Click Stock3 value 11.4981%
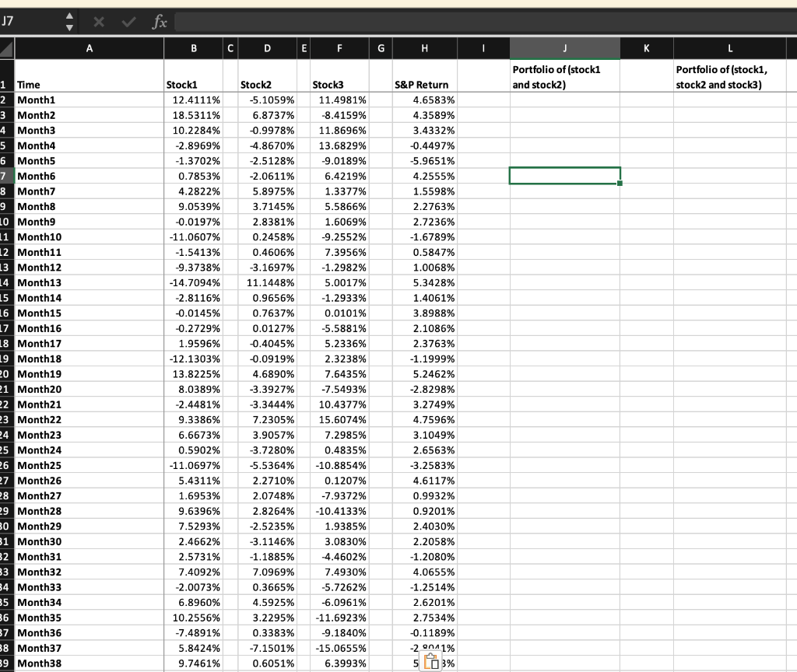Screen dimensions: 797x672 [x=339, y=100]
